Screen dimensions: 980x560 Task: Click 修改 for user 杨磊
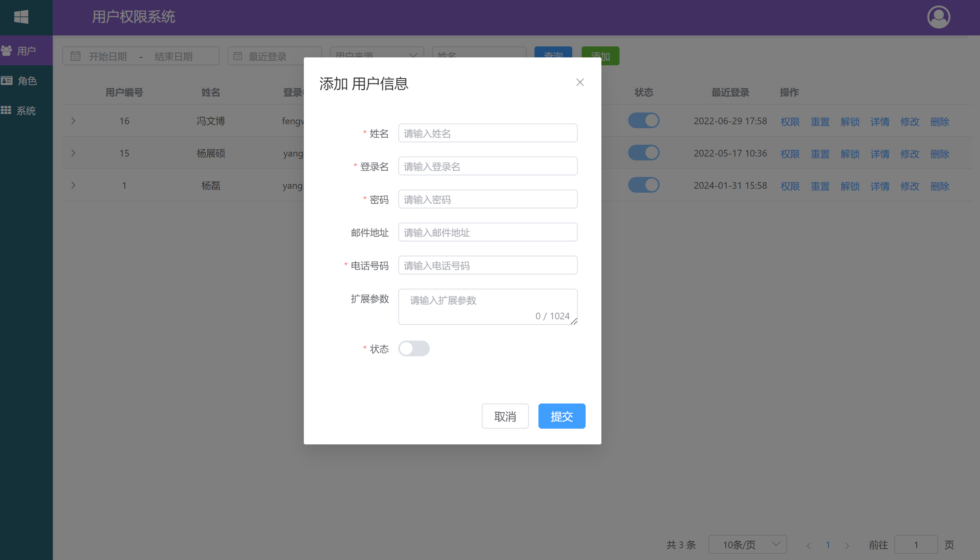[910, 186]
